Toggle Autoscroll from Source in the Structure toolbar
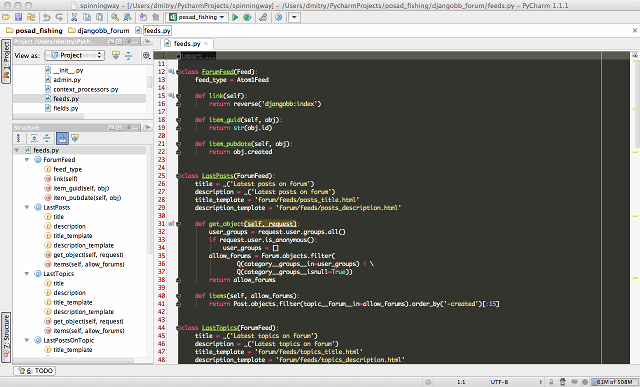The height and width of the screenshot is (387, 640). point(75,138)
